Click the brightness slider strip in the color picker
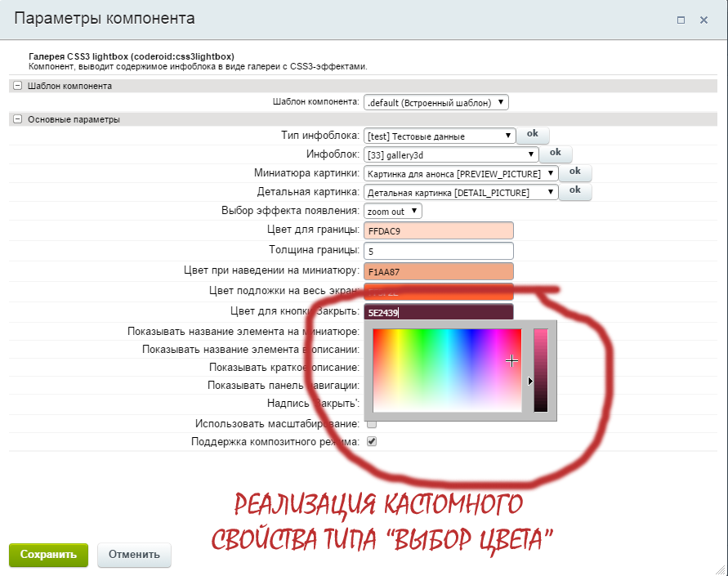 pyautogui.click(x=540, y=370)
